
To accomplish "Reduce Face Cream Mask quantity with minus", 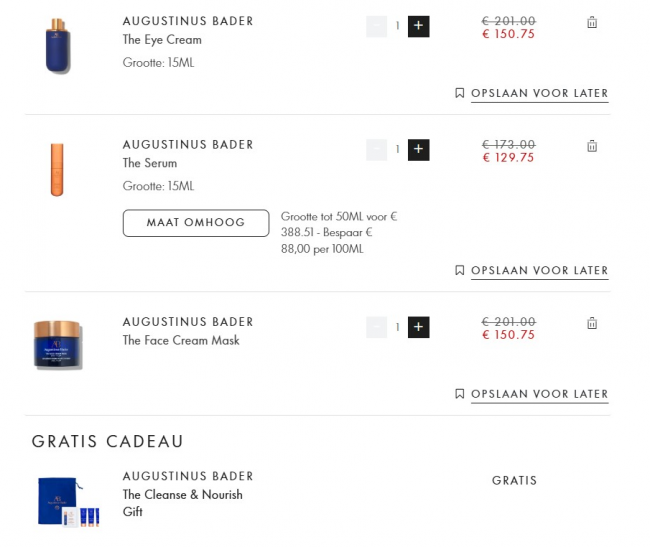I will point(376,327).
